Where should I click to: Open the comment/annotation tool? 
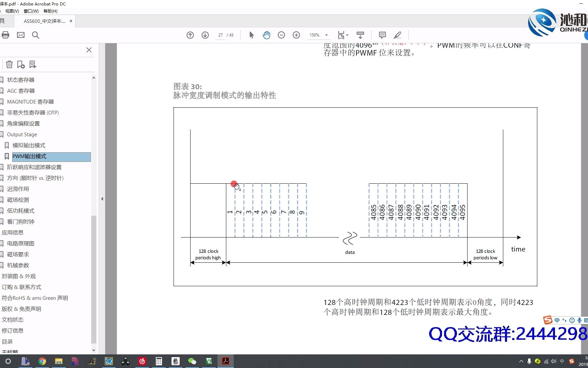coord(382,35)
